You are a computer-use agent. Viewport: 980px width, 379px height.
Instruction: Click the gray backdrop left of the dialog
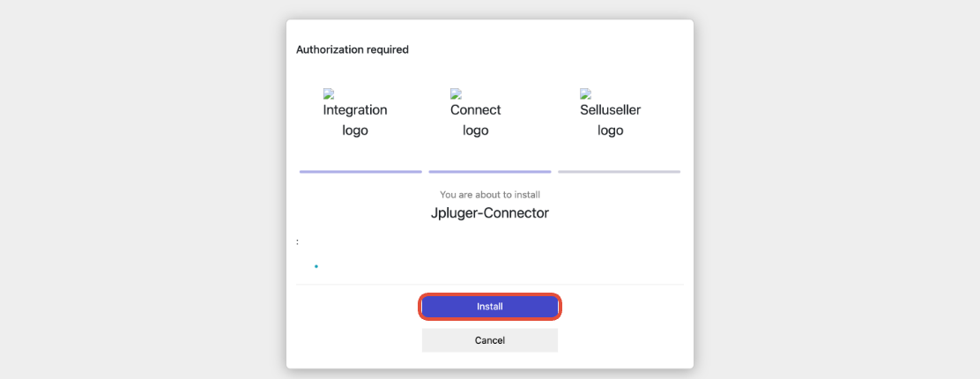point(143,189)
